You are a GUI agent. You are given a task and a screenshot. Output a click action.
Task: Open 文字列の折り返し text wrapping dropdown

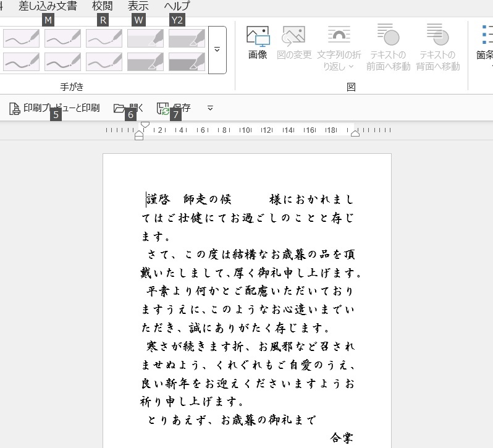pyautogui.click(x=339, y=48)
